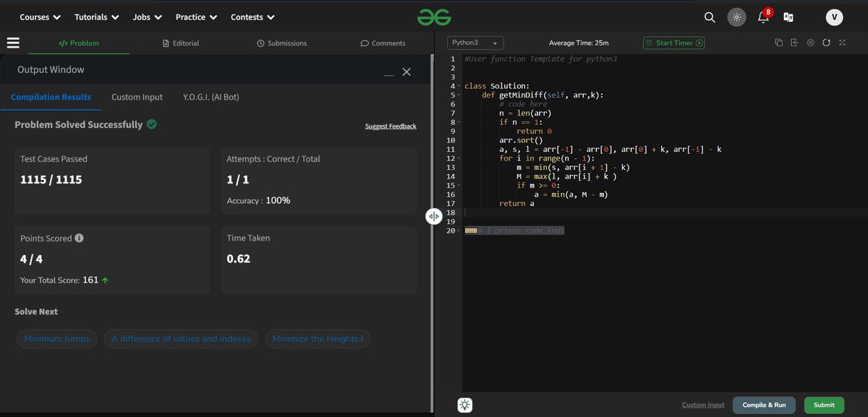Click the Submit button
868x417 pixels.
click(x=824, y=405)
